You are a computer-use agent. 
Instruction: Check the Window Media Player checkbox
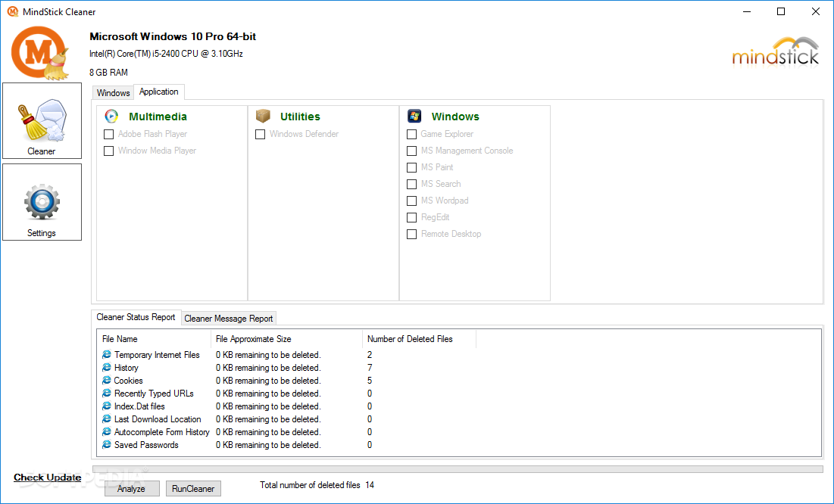pyautogui.click(x=108, y=151)
